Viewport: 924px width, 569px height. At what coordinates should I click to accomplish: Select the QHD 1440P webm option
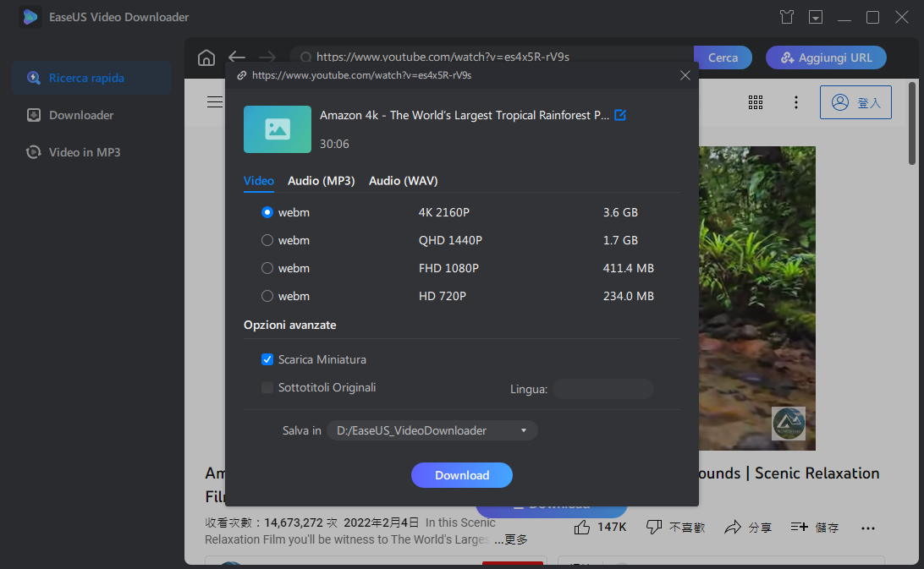click(267, 240)
